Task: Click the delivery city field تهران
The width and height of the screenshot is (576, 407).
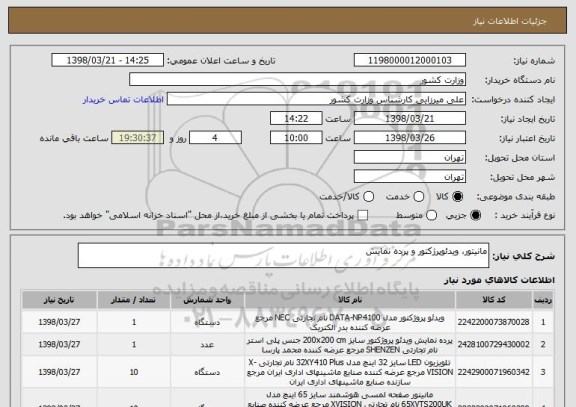Action: pos(410,177)
